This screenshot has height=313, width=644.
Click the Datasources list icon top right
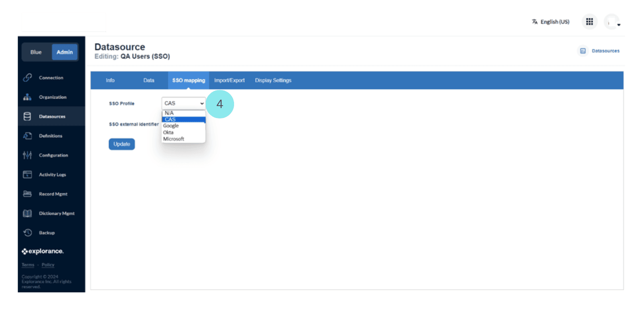(583, 51)
